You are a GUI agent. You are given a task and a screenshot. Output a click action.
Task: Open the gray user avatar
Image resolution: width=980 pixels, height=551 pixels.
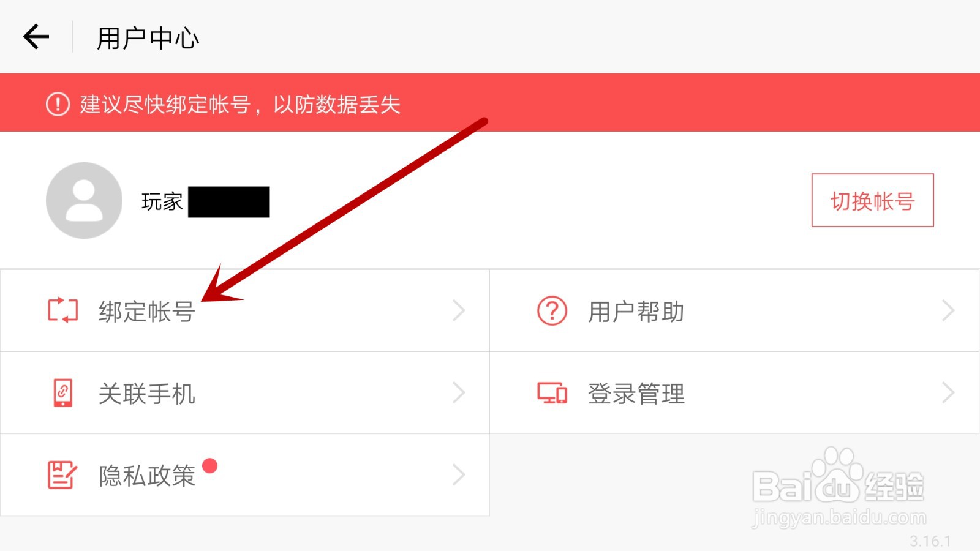point(84,200)
